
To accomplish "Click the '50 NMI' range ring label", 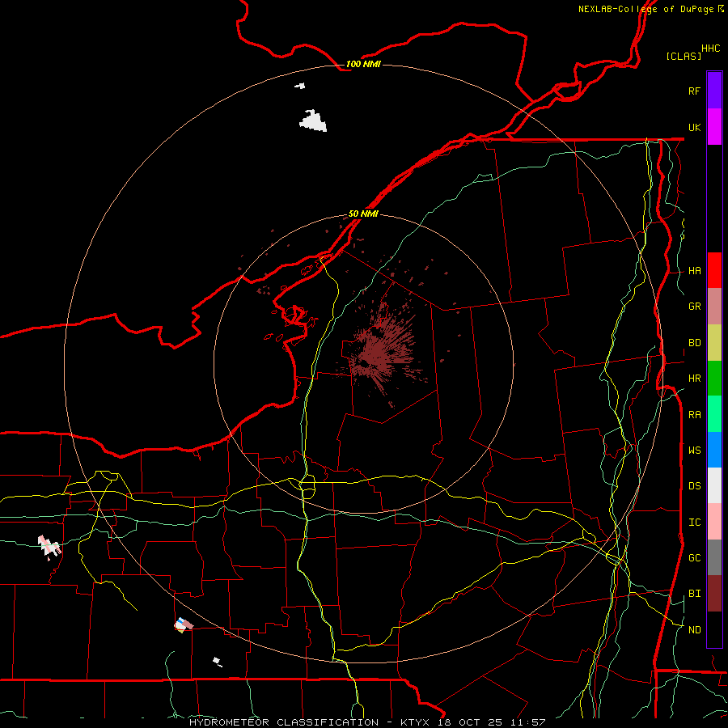I will coord(363,214).
